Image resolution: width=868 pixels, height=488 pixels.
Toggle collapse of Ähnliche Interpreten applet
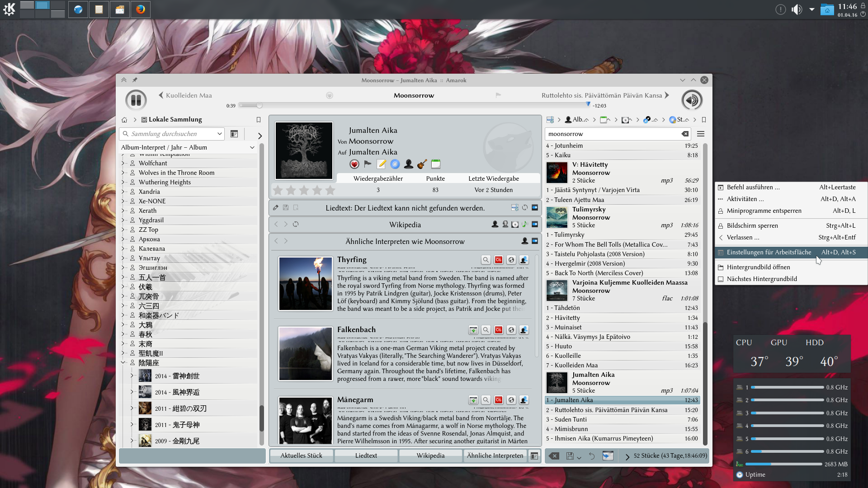[x=535, y=241]
